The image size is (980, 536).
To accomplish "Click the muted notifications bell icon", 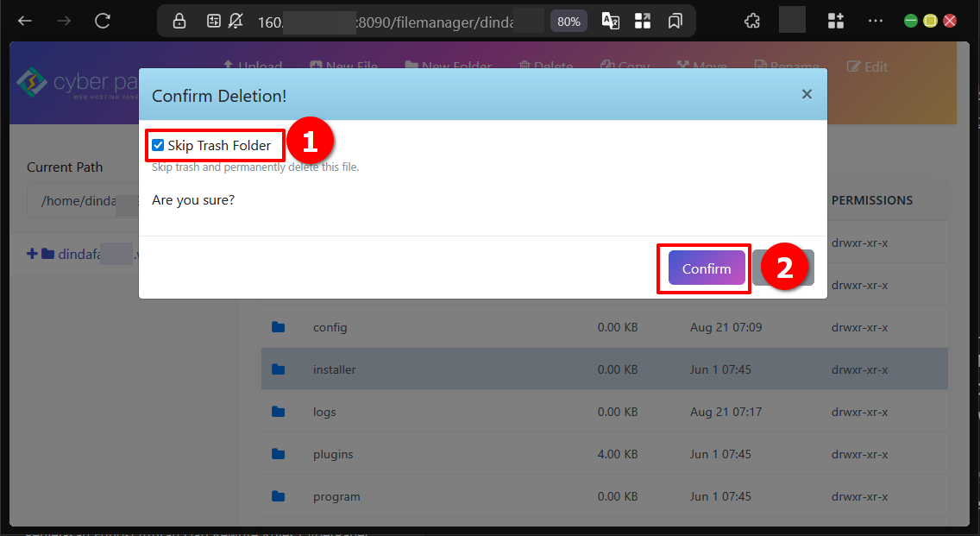I will tap(236, 21).
